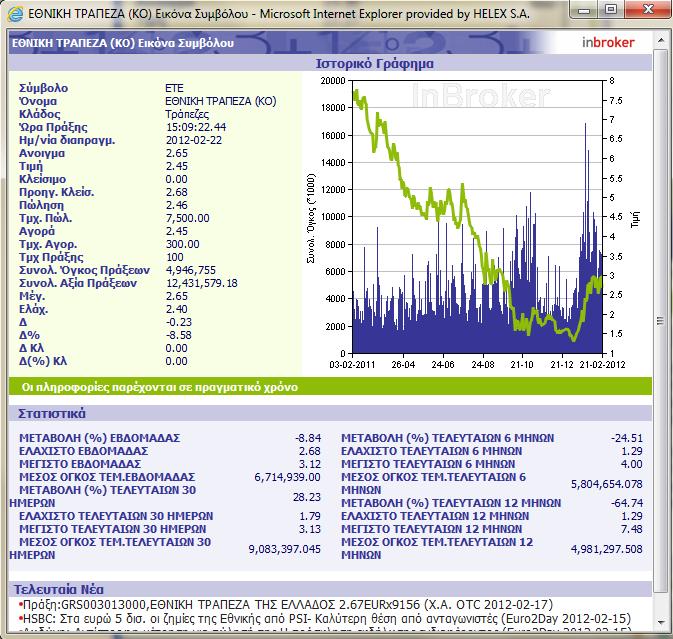
Task: Click chart date label 21-02-2012
Action: 603,365
